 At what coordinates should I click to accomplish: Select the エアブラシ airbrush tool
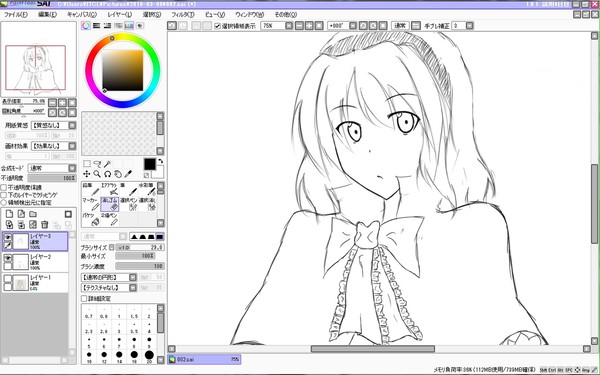coord(109,189)
